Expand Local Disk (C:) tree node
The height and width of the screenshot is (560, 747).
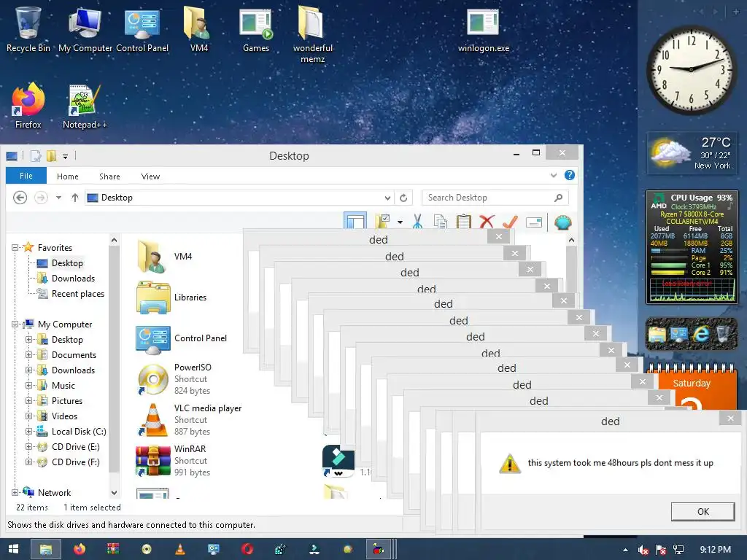point(28,432)
